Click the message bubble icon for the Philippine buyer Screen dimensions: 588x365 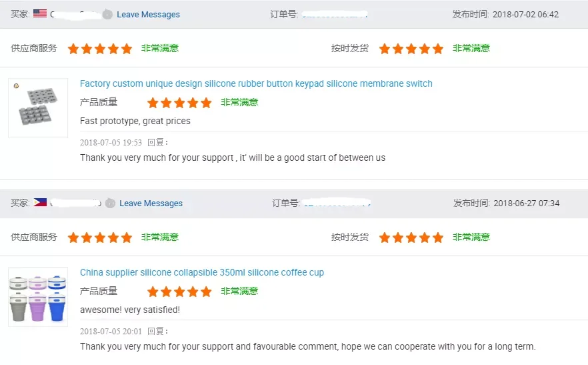click(x=109, y=203)
